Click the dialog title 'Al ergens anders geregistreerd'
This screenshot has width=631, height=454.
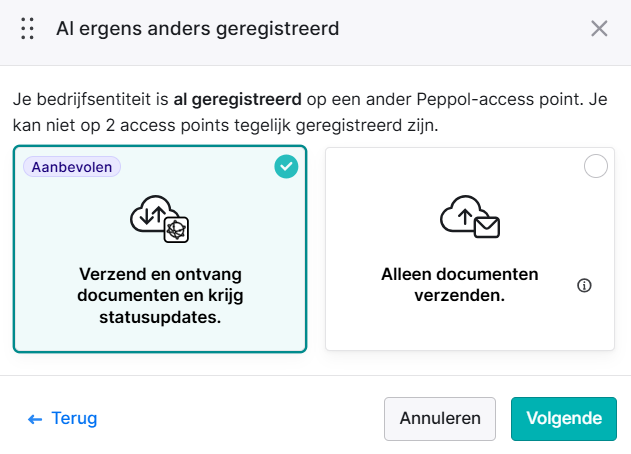pos(198,29)
